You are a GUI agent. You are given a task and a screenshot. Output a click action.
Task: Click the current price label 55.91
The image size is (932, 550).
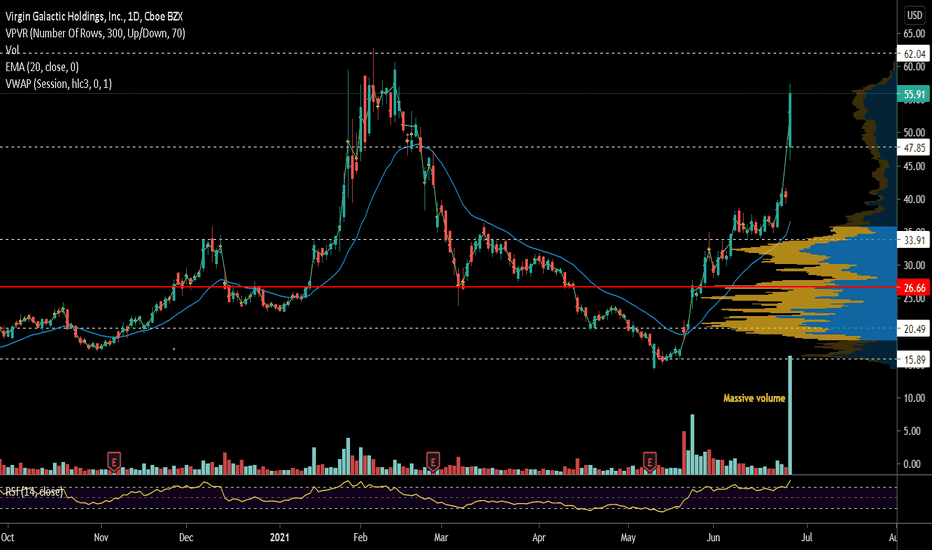point(914,94)
